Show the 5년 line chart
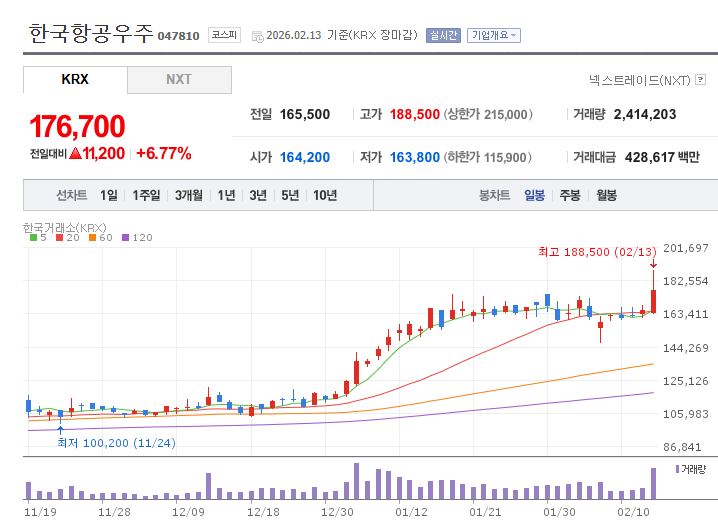 click(290, 196)
